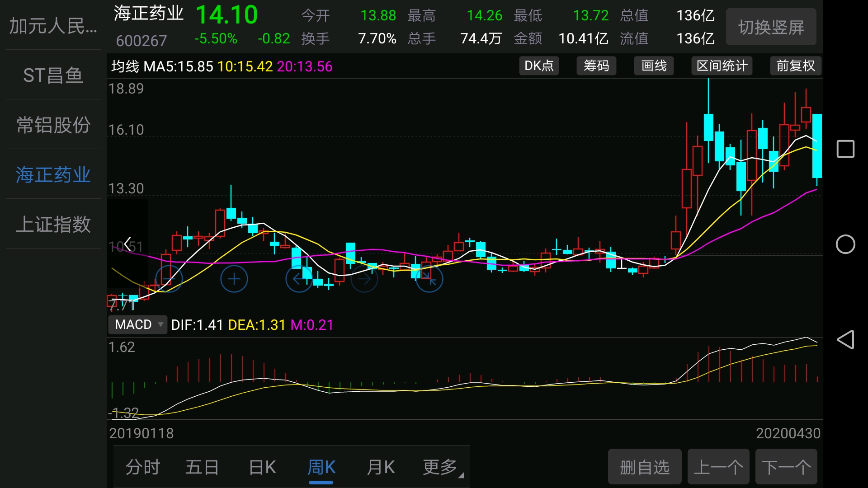The image size is (868, 488).
Task: Tap the stock name 海正药业 header
Action: tap(149, 13)
